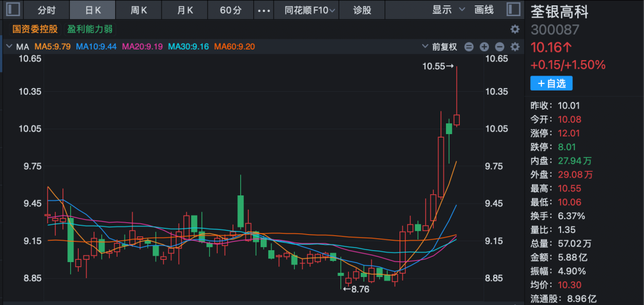This screenshot has width=644, height=305.
Task: Click the zoom out minus icon
Action: point(500,46)
